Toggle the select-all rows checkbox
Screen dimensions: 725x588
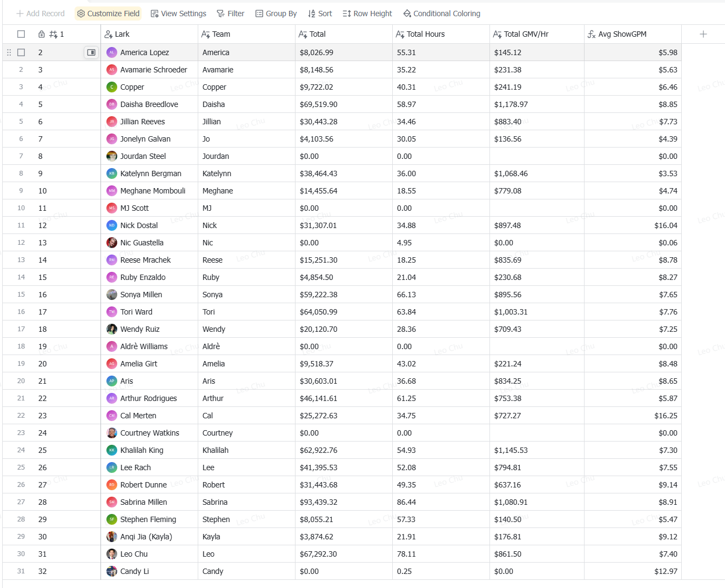(x=21, y=34)
